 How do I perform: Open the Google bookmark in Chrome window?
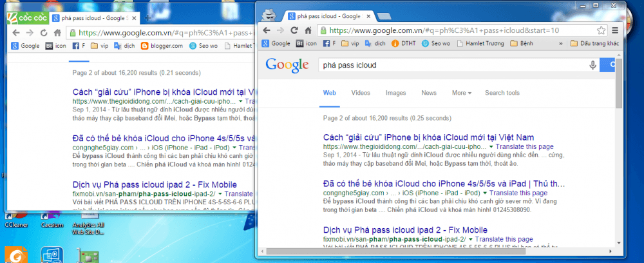[276, 43]
